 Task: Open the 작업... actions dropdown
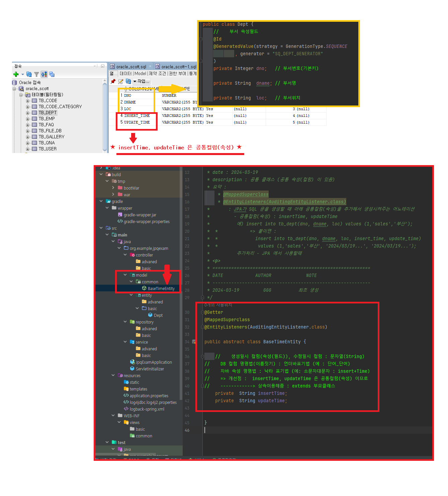pos(142,81)
